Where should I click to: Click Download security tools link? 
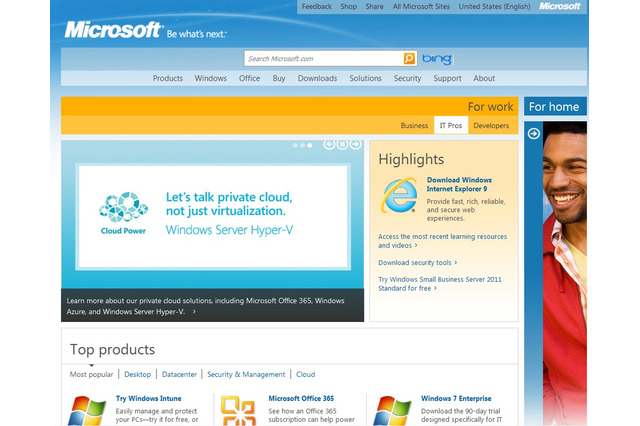[413, 263]
